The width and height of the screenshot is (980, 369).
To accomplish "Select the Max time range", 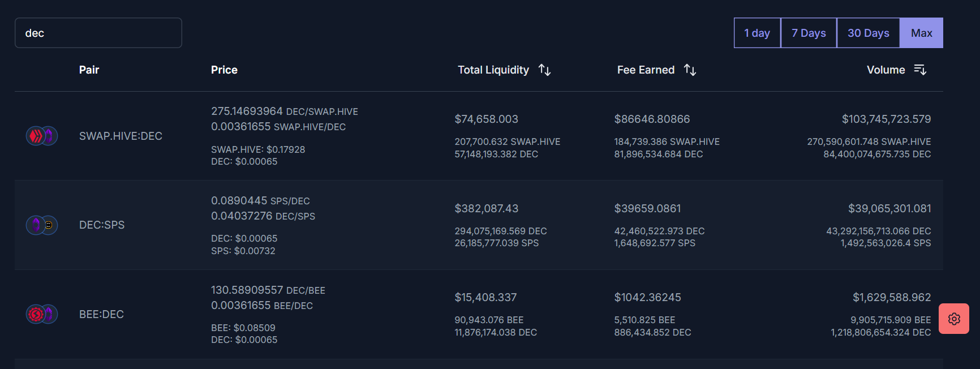I will pyautogui.click(x=922, y=33).
